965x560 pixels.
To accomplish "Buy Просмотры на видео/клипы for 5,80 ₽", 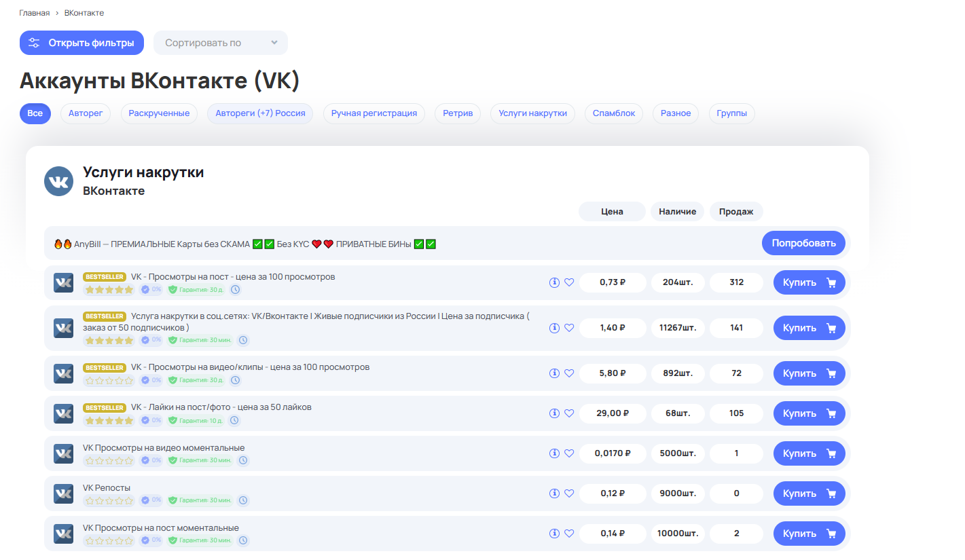I will 809,373.
